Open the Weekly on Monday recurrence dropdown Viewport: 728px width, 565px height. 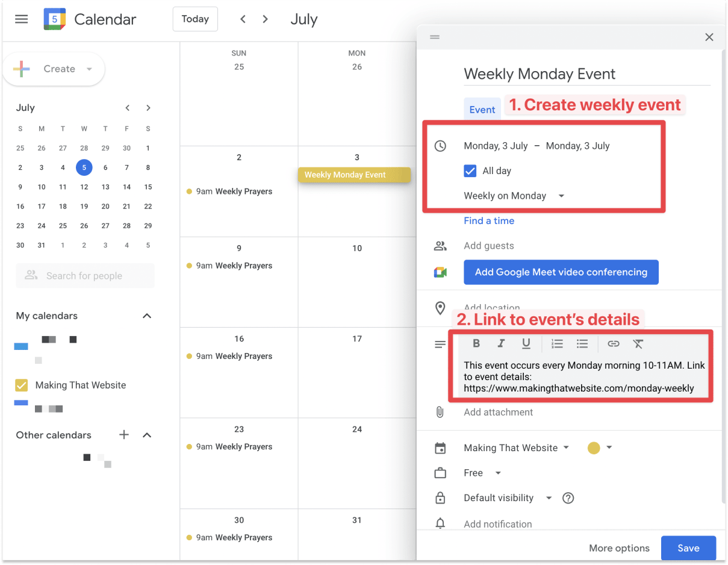coord(514,196)
